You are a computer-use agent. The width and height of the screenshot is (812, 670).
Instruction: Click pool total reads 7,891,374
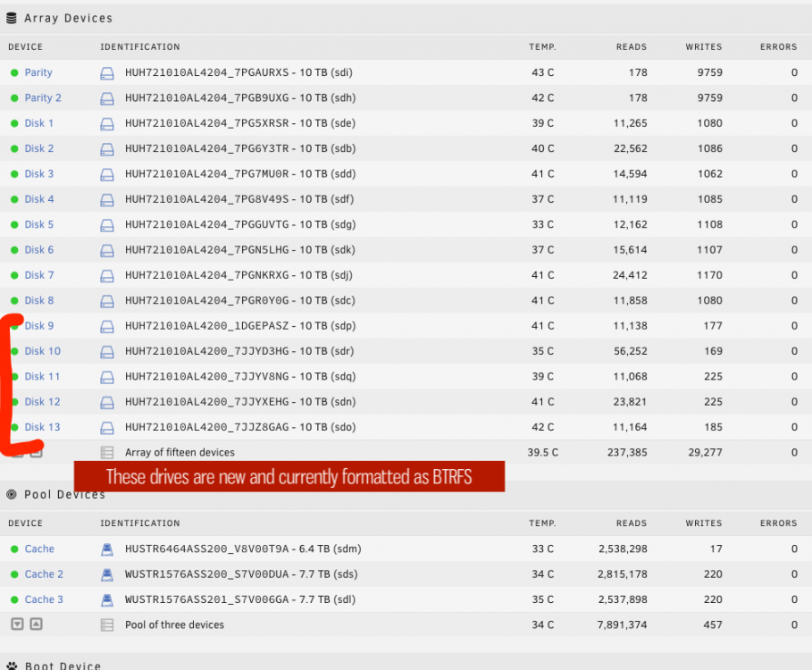point(622,625)
